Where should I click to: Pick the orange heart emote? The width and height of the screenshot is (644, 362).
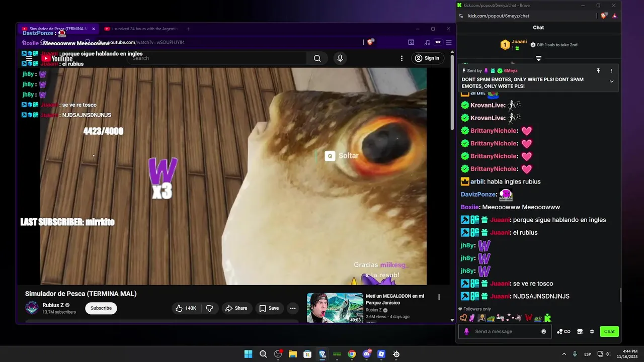(463, 318)
